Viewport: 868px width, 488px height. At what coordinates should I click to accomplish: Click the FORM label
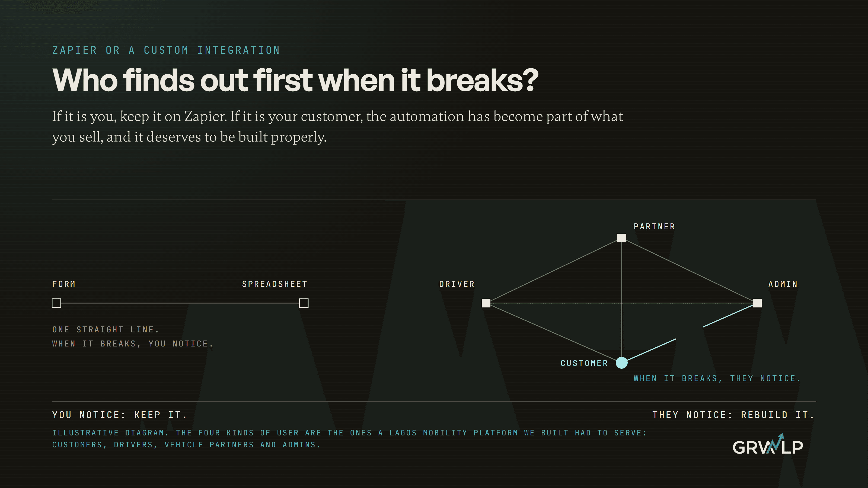(64, 284)
